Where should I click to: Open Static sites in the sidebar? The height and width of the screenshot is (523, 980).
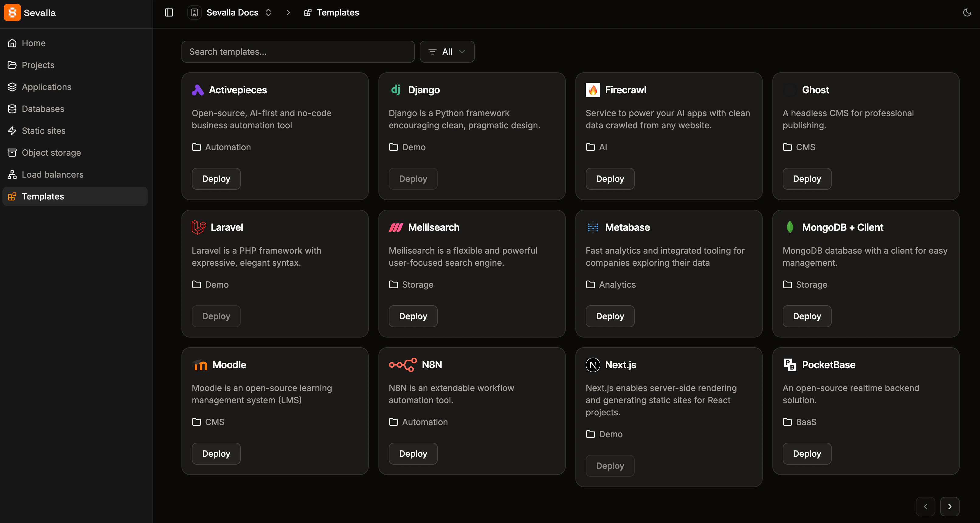(75, 130)
